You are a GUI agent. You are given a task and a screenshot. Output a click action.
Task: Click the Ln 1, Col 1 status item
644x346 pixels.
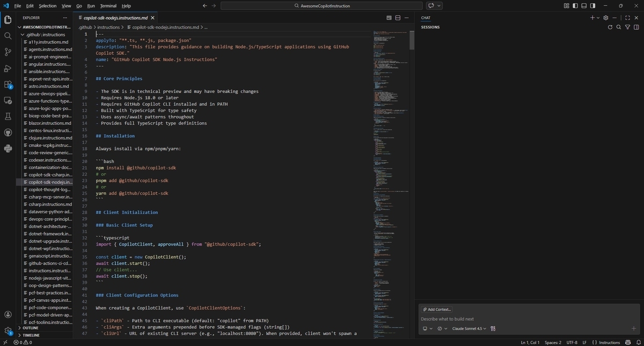click(530, 342)
